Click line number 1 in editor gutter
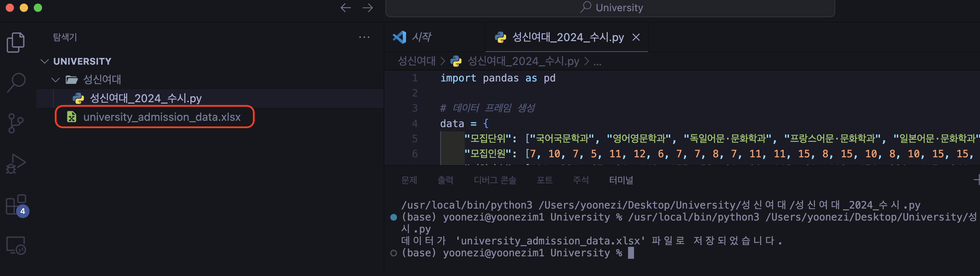The image size is (980, 276). coord(415,78)
